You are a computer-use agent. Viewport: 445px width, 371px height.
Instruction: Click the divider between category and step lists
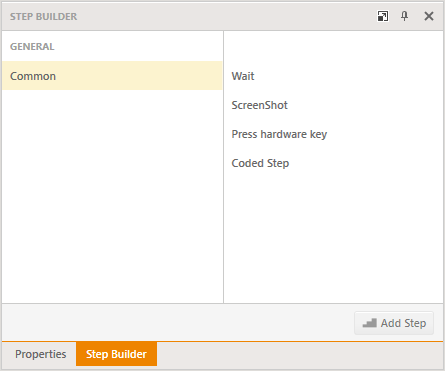[223, 167]
